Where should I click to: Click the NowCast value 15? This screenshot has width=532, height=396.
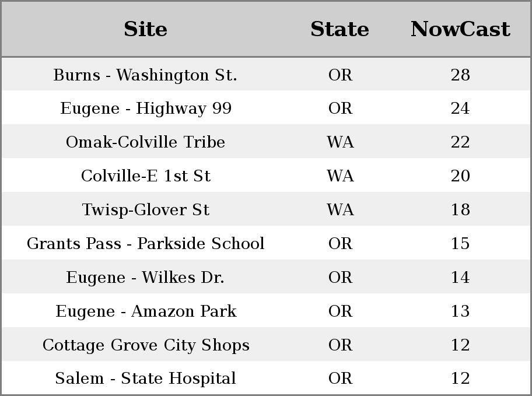460,243
